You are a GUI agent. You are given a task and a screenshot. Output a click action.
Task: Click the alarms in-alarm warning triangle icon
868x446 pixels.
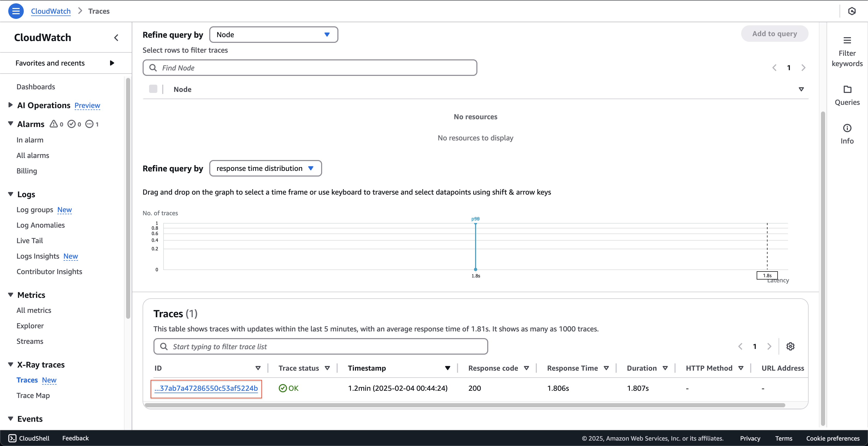tap(53, 124)
